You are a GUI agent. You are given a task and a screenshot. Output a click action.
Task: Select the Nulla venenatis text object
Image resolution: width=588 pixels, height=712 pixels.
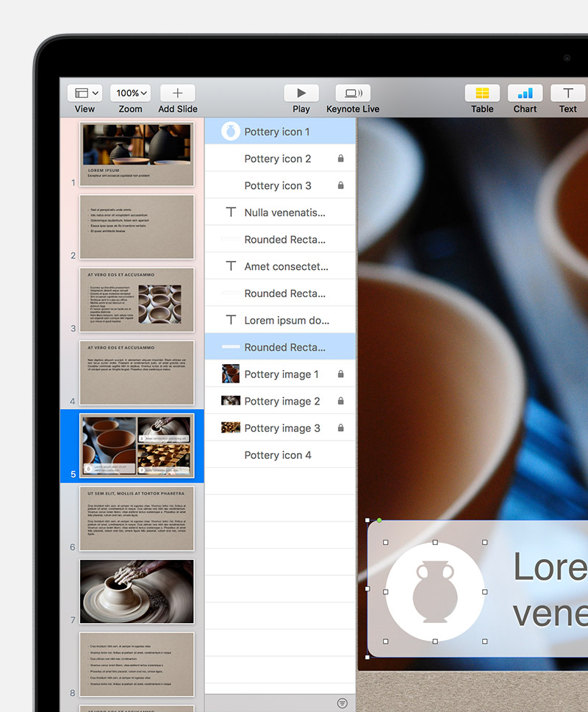point(280,213)
